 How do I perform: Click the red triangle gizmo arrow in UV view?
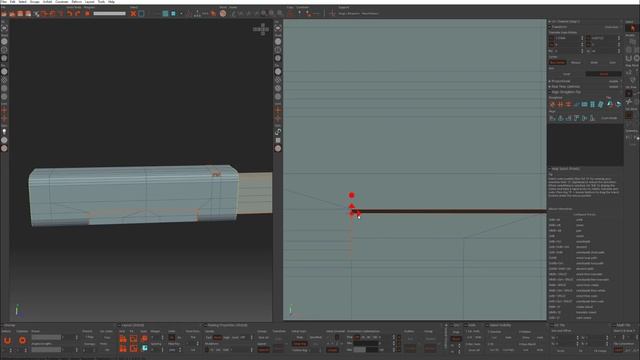(x=351, y=205)
